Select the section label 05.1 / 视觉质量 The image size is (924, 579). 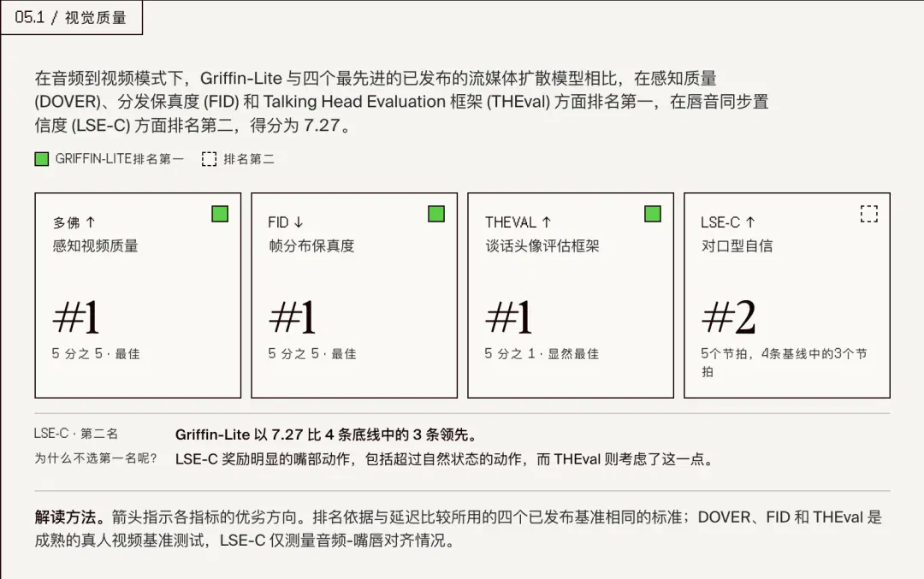71,18
